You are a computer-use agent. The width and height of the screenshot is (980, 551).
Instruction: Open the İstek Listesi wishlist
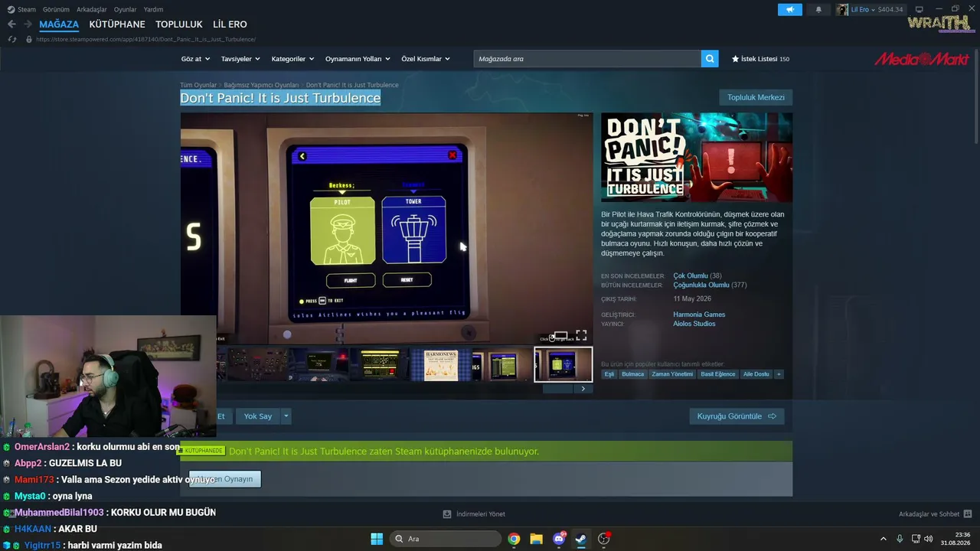pos(760,59)
